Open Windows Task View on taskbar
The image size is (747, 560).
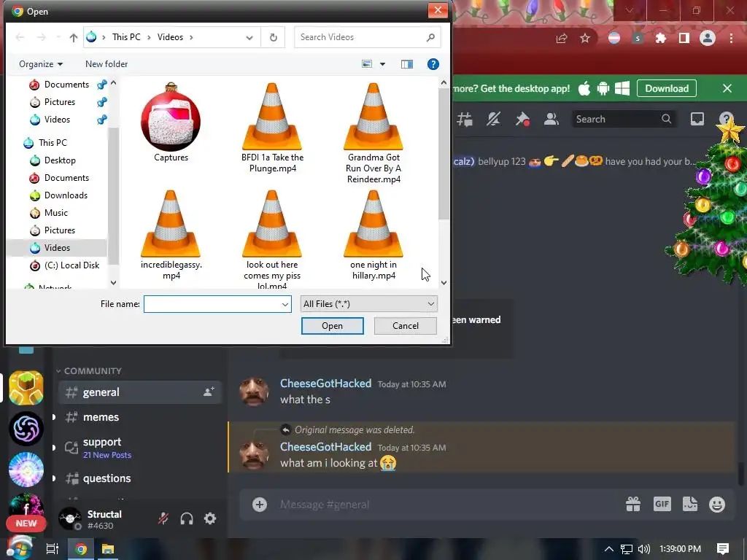click(x=53, y=549)
